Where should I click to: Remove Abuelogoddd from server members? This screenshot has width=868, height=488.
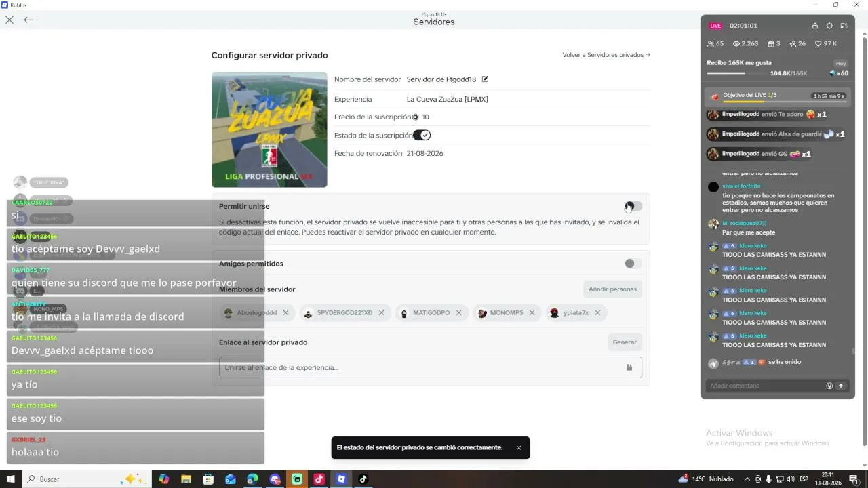point(285,312)
